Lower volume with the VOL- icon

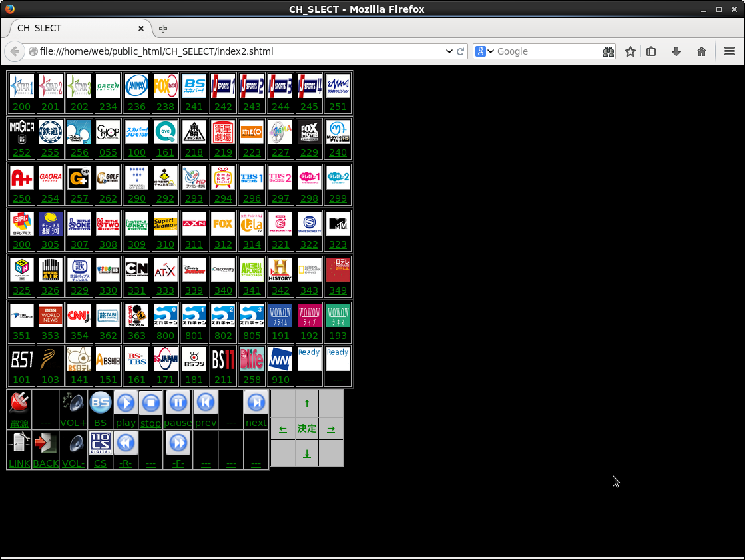point(73,443)
